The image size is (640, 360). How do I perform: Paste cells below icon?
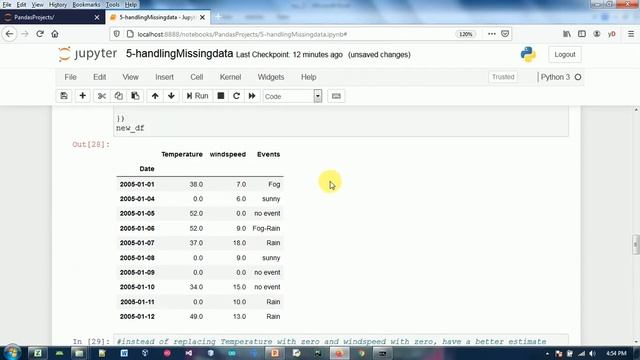tap(135, 96)
